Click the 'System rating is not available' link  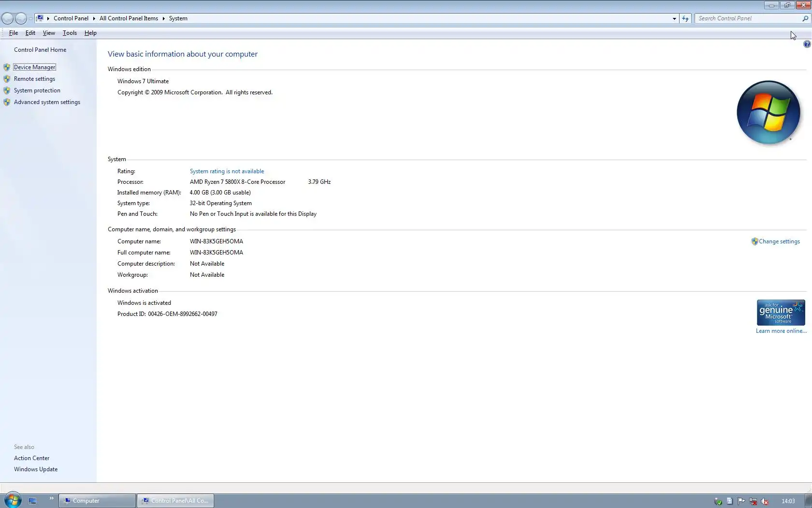(x=227, y=171)
